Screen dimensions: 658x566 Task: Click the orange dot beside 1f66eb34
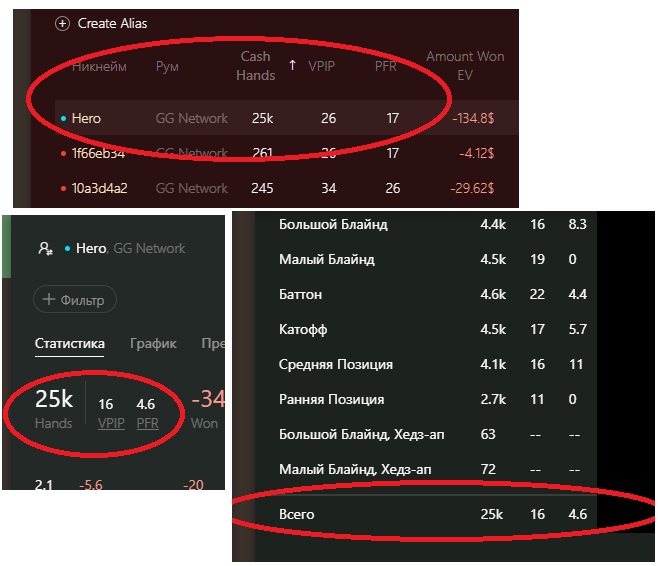tap(63, 154)
